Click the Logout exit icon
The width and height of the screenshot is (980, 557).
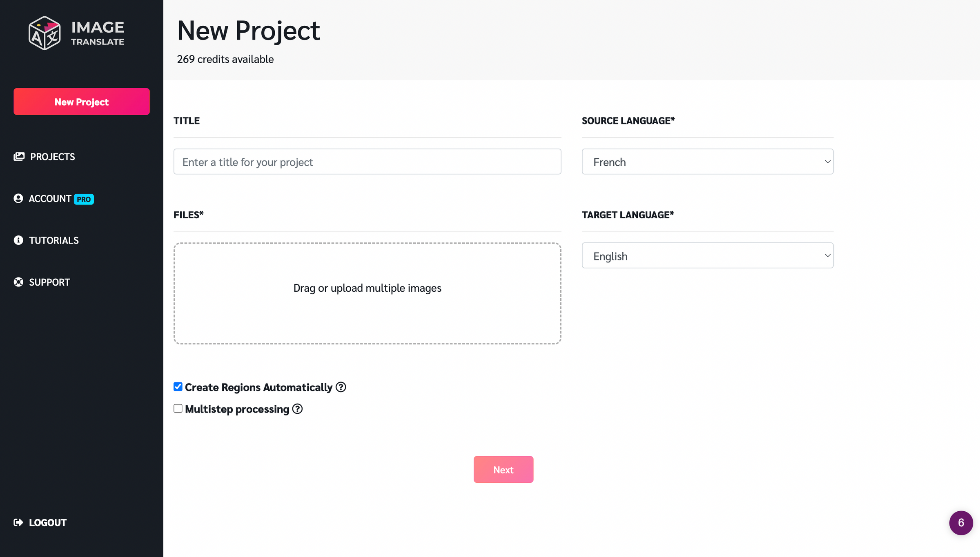coord(18,522)
